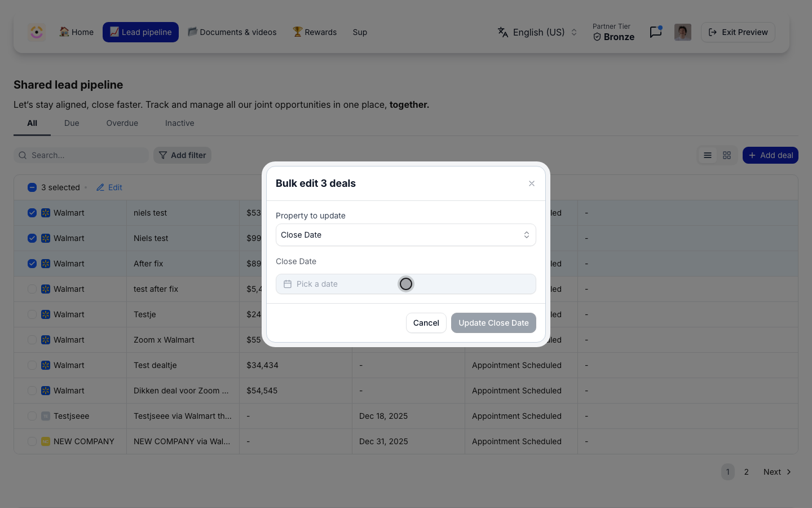Screen dimensions: 812x508
Task: Switch to the Overdue tab
Action: [x=122, y=123]
